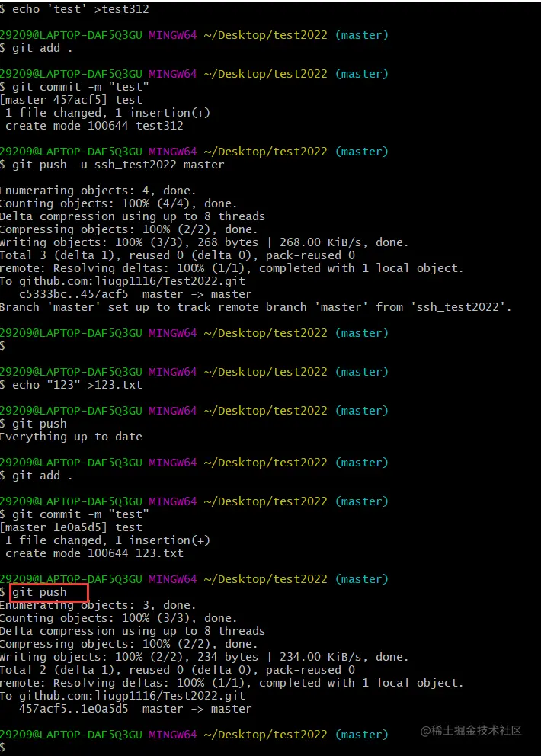Screen dimensions: 541x756
Task: Select the "Writing objects: 100% (3/3)" line
Action: coord(204,242)
